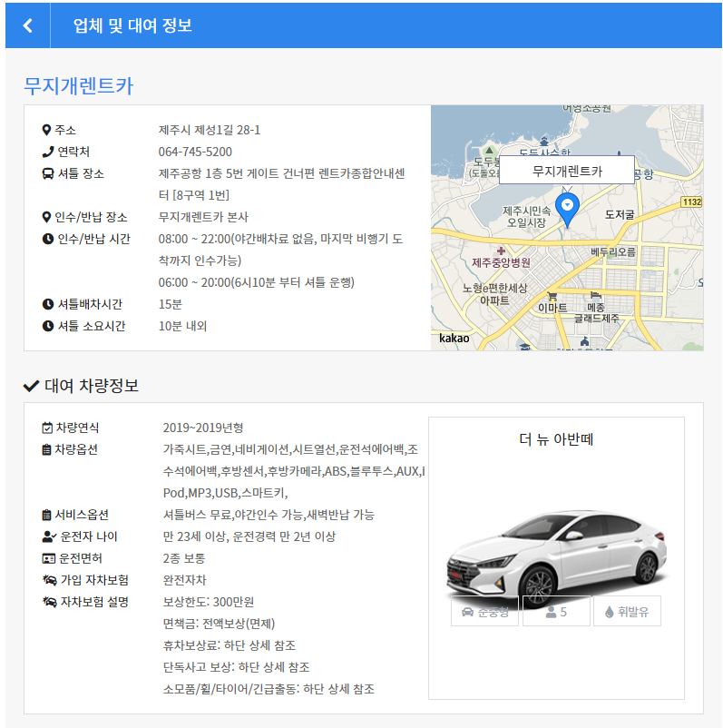Image resolution: width=723 pixels, height=728 pixels.
Task: Click 제주중앙병원 on the map
Action: point(501,262)
